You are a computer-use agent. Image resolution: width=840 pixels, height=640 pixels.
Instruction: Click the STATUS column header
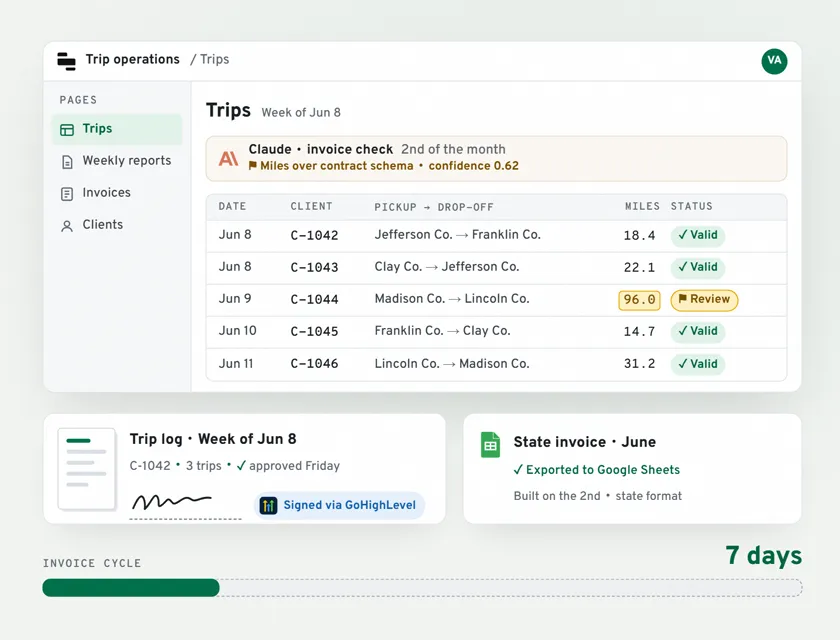pos(692,207)
